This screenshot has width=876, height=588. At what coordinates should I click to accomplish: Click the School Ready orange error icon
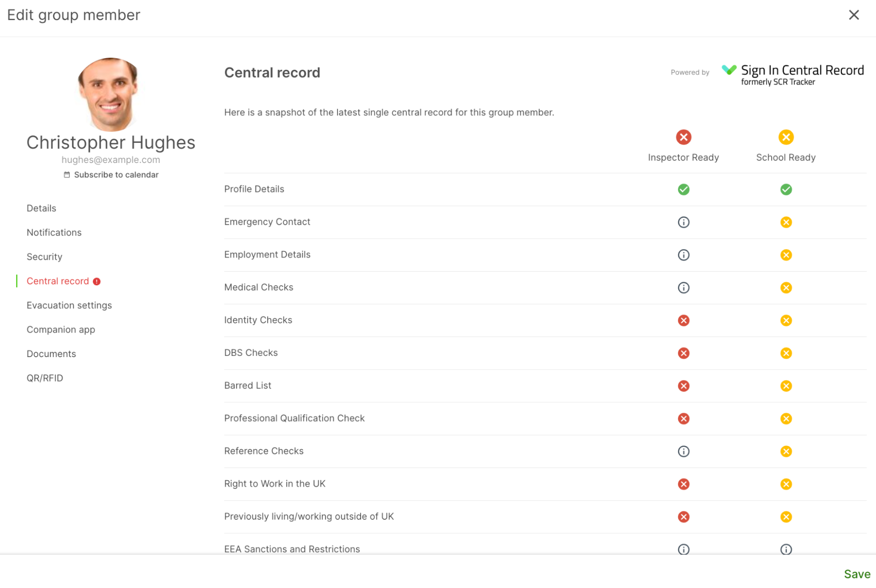pyautogui.click(x=785, y=137)
